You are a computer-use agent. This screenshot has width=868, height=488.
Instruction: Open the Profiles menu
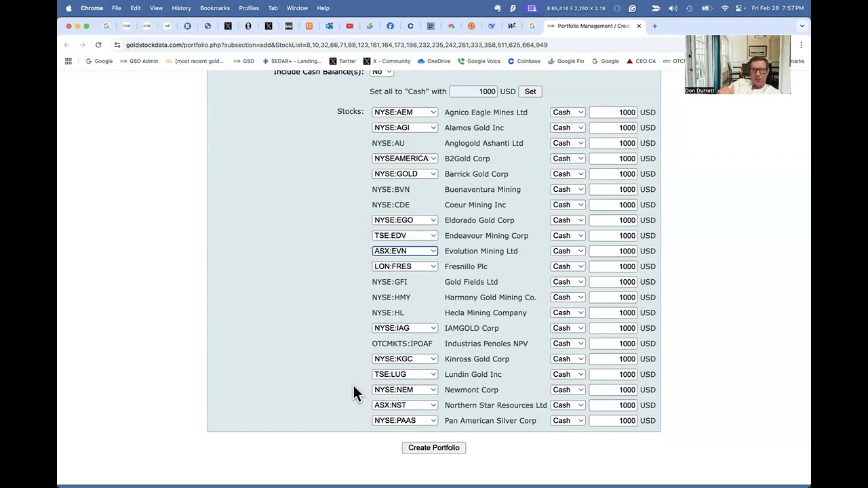click(x=249, y=8)
